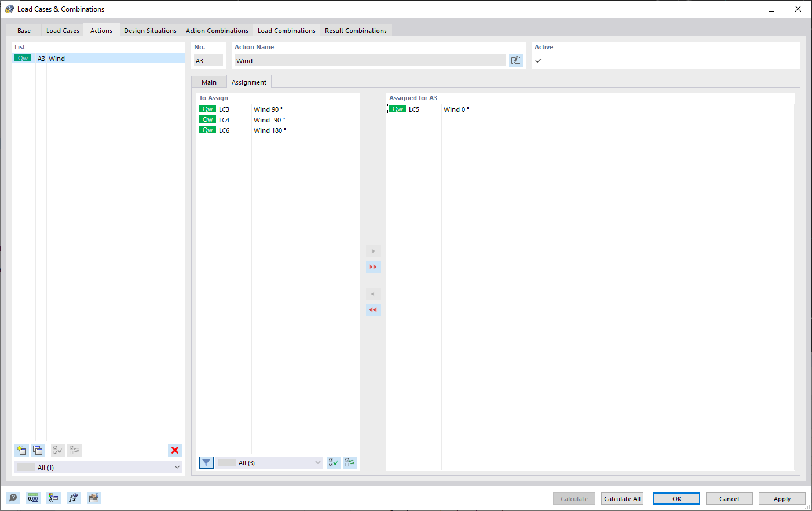Image resolution: width=812 pixels, height=511 pixels.
Task: Confirm with the OK button
Action: pos(676,499)
